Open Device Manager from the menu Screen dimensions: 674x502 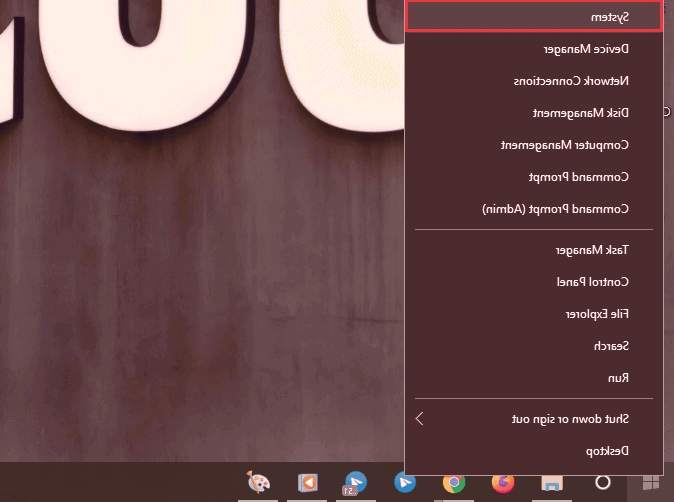534,49
